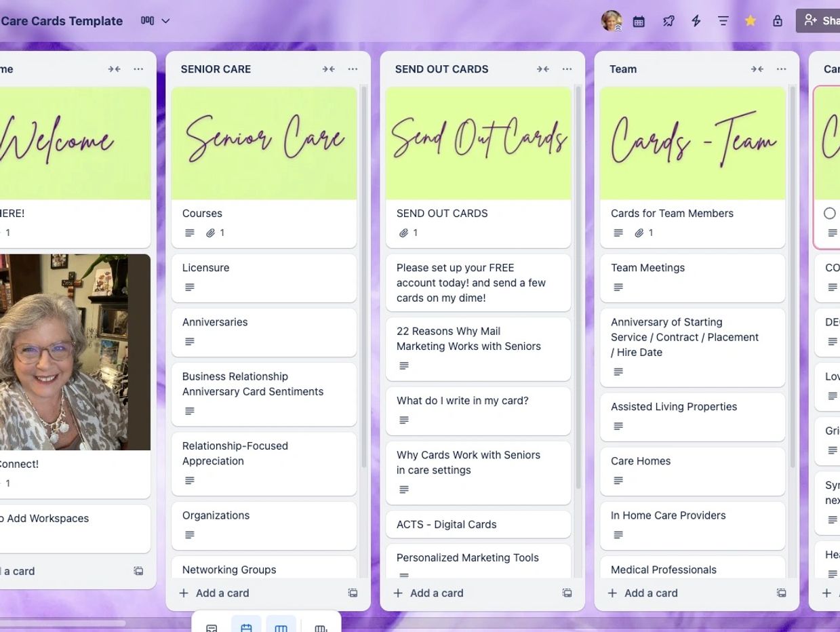
Task: Click the lock visibility icon
Action: (x=778, y=21)
